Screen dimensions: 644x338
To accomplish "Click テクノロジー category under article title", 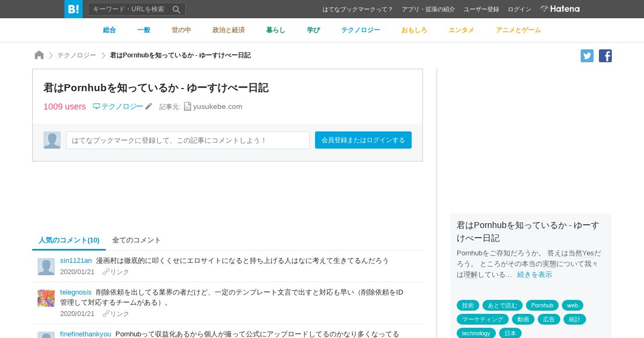I will tap(118, 106).
